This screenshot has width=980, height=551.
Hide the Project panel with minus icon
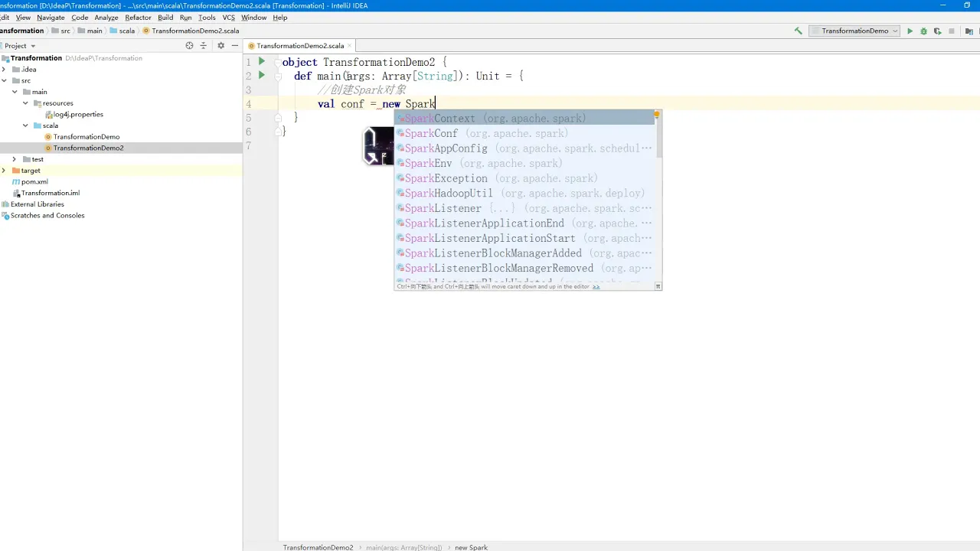234,46
